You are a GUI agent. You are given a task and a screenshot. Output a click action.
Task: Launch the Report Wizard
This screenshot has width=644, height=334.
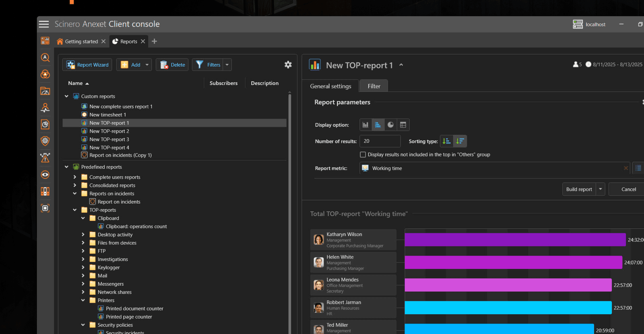(x=87, y=65)
